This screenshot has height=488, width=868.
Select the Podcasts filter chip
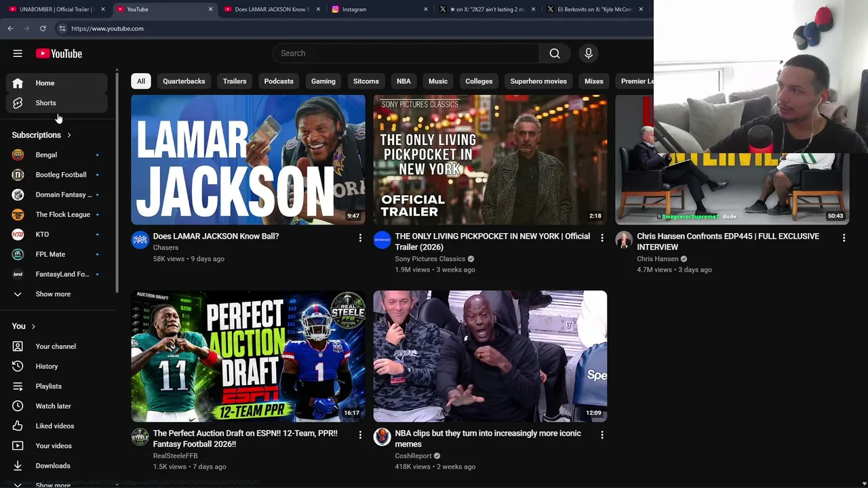(279, 81)
